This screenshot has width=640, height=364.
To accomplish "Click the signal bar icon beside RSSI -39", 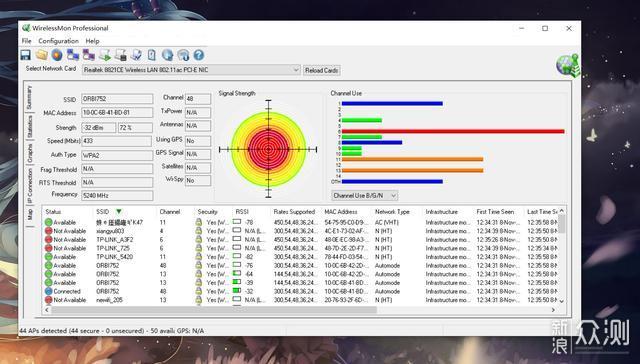I will point(237,282).
